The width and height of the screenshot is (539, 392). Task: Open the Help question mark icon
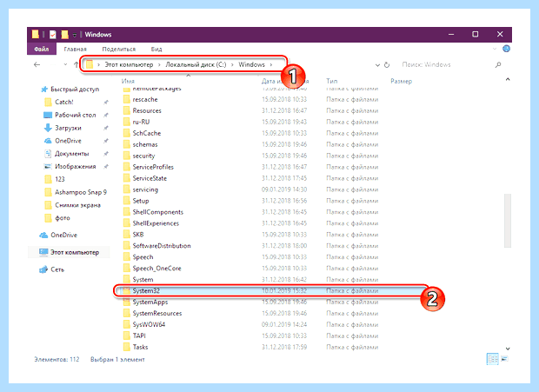coord(506,49)
